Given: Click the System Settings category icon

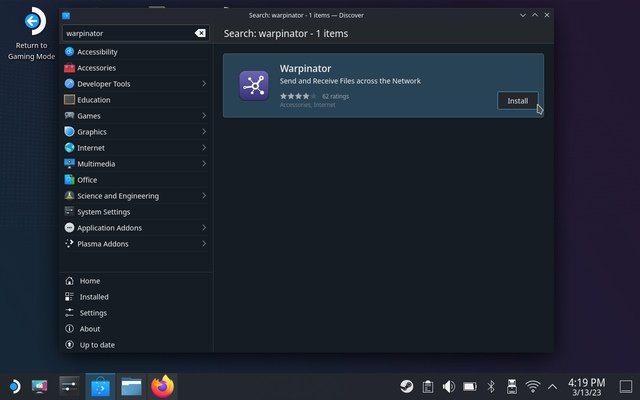Looking at the screenshot, I should click(x=69, y=211).
